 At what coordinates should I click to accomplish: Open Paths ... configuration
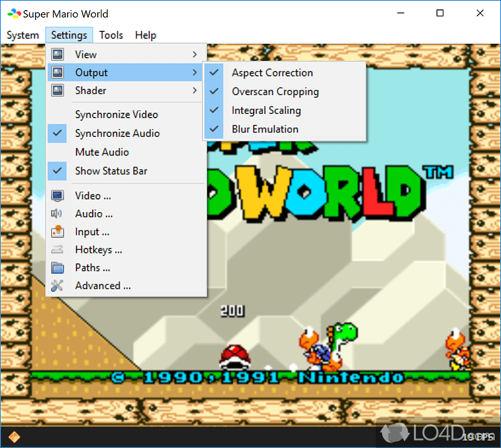point(126,268)
